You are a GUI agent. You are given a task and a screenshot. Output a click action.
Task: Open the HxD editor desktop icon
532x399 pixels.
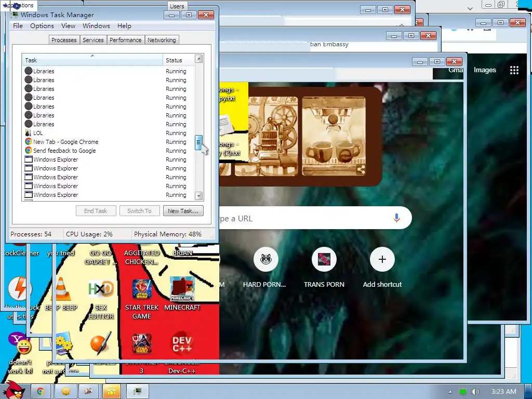[x=101, y=289]
